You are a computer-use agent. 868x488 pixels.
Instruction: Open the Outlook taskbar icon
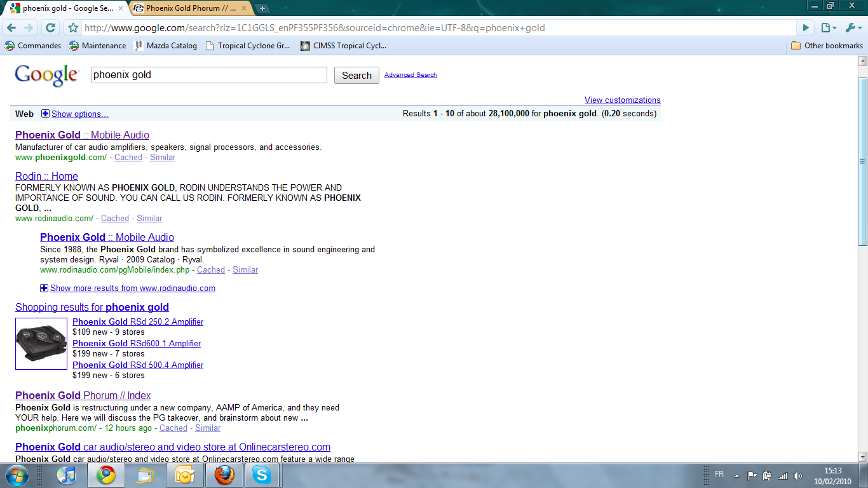[184, 475]
